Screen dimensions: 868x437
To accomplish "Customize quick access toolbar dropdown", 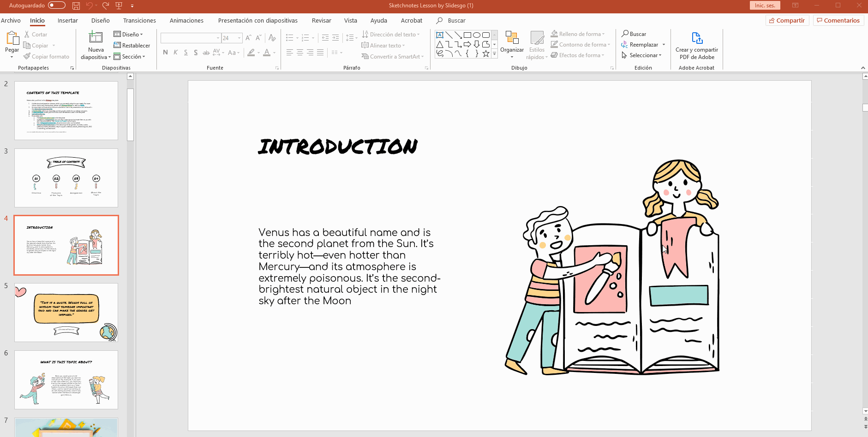I will (132, 6).
